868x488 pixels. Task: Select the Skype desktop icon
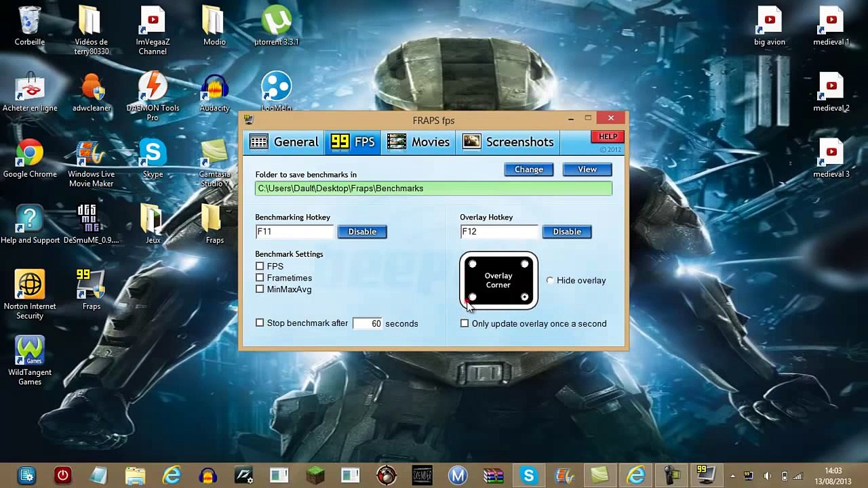tap(153, 159)
